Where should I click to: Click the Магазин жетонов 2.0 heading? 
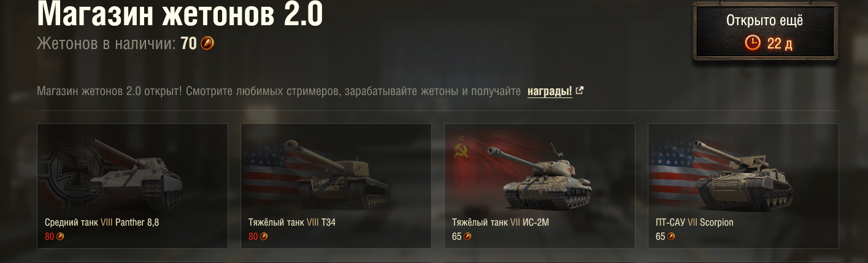[x=180, y=14]
